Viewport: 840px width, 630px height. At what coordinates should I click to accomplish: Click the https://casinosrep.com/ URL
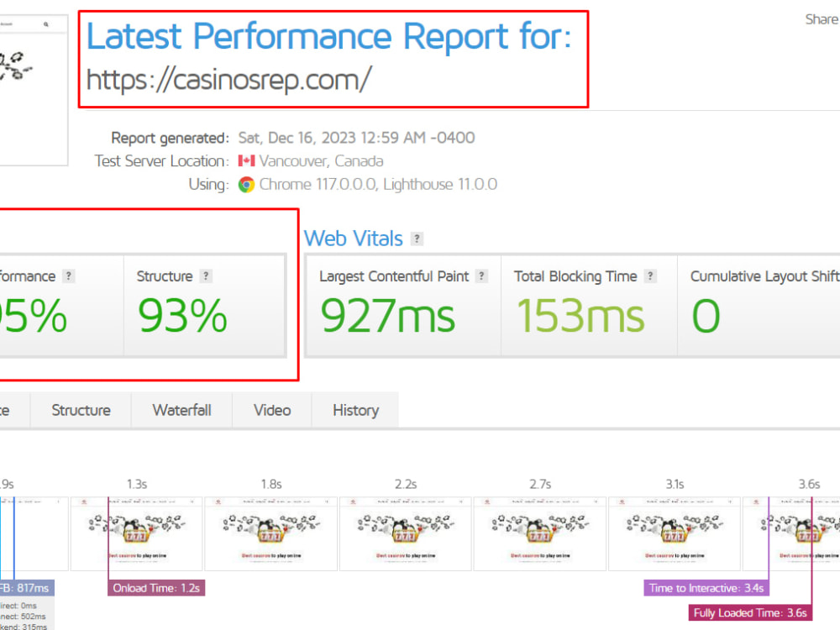pyautogui.click(x=228, y=80)
